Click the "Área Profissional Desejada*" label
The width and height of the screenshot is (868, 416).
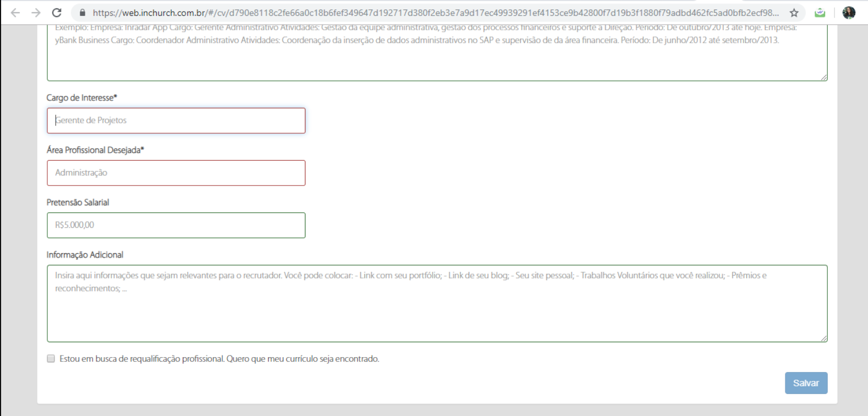coord(95,150)
